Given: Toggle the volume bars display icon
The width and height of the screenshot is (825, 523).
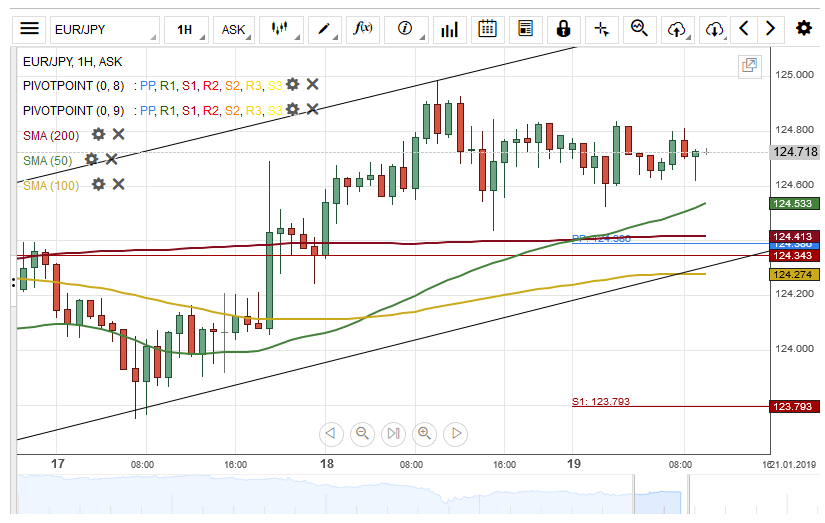Looking at the screenshot, I should click(449, 29).
